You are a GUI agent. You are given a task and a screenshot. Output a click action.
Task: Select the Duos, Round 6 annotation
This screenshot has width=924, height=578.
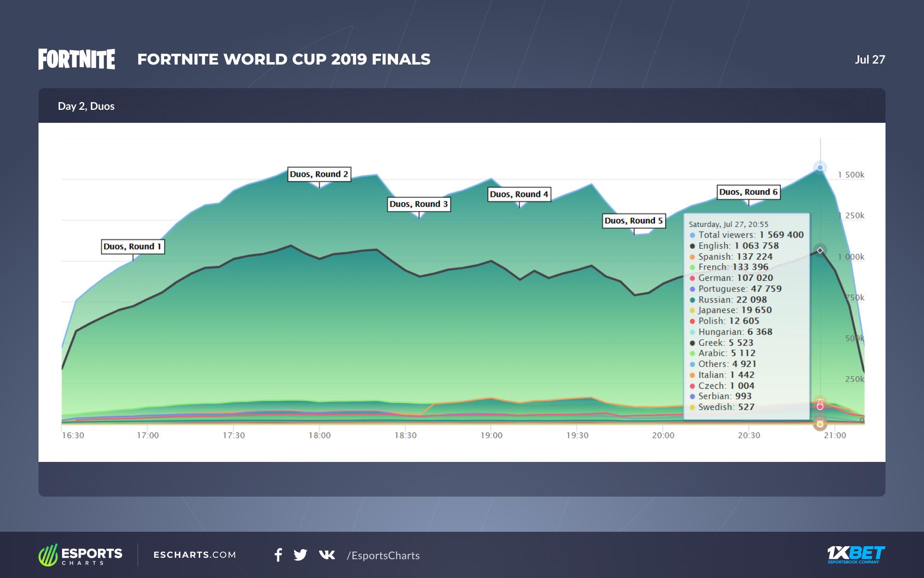[x=748, y=192]
